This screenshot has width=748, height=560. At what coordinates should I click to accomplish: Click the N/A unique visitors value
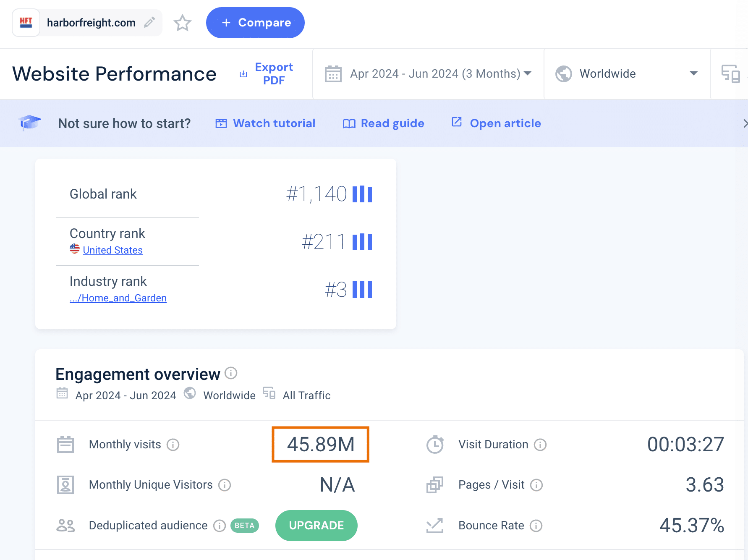click(x=337, y=485)
